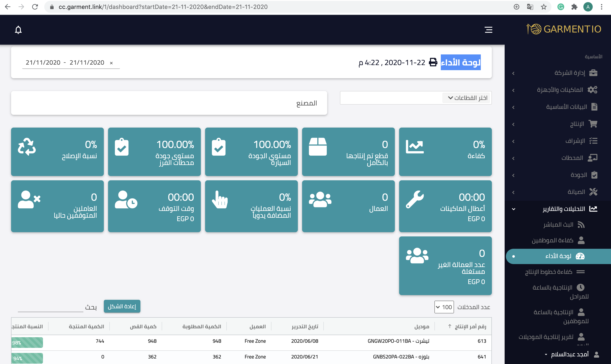
Task: Click the briefcase icon for إدارة الشركة
Action: pyautogui.click(x=593, y=73)
